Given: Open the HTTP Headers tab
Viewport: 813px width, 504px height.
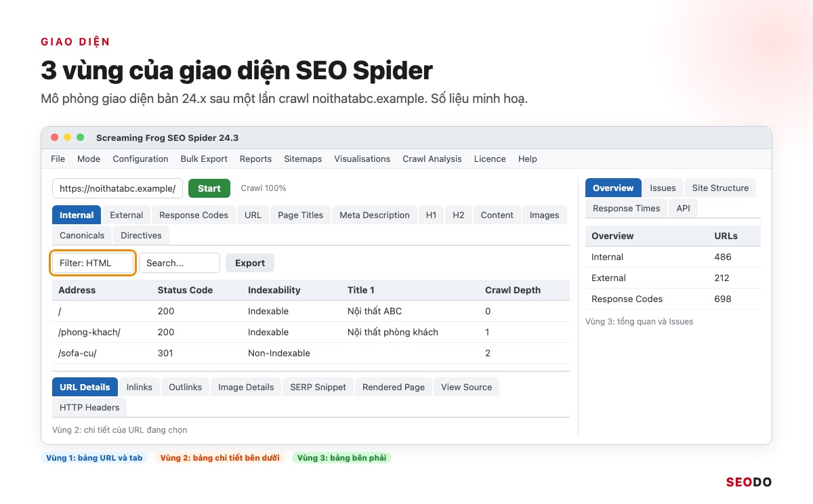Looking at the screenshot, I should tap(89, 408).
